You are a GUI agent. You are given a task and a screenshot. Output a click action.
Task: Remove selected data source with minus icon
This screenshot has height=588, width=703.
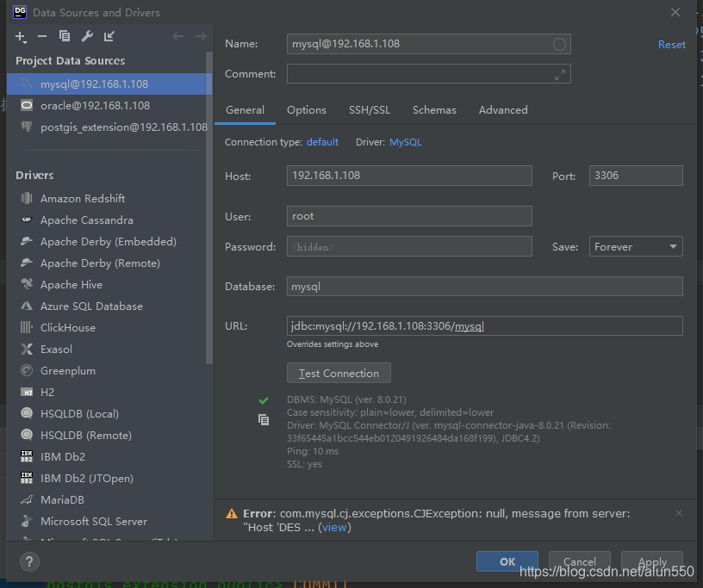[x=42, y=36]
